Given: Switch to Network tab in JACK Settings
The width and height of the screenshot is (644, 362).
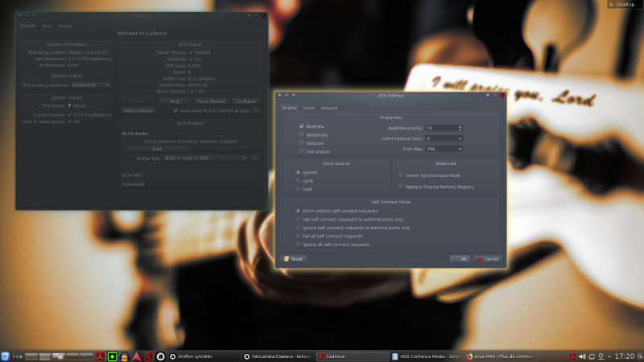Looking at the screenshot, I should tap(329, 108).
